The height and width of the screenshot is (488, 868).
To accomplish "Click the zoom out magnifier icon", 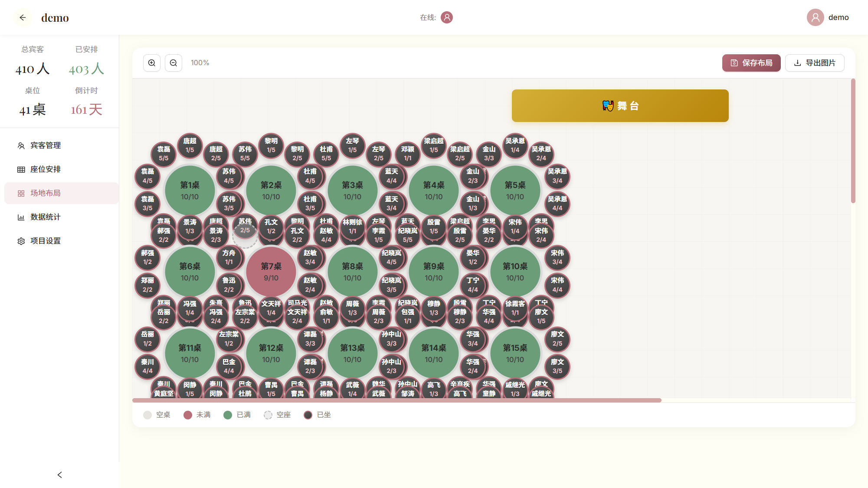I will pyautogui.click(x=174, y=63).
